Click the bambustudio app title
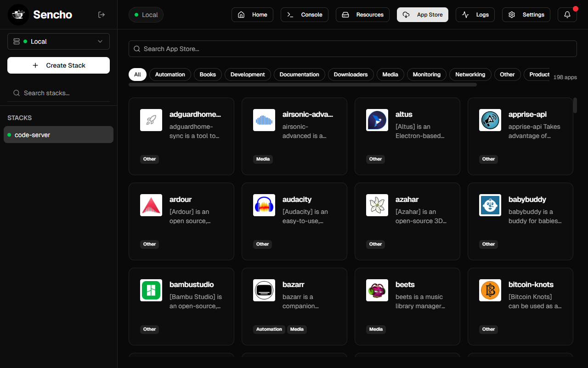588x368 pixels. point(192,284)
